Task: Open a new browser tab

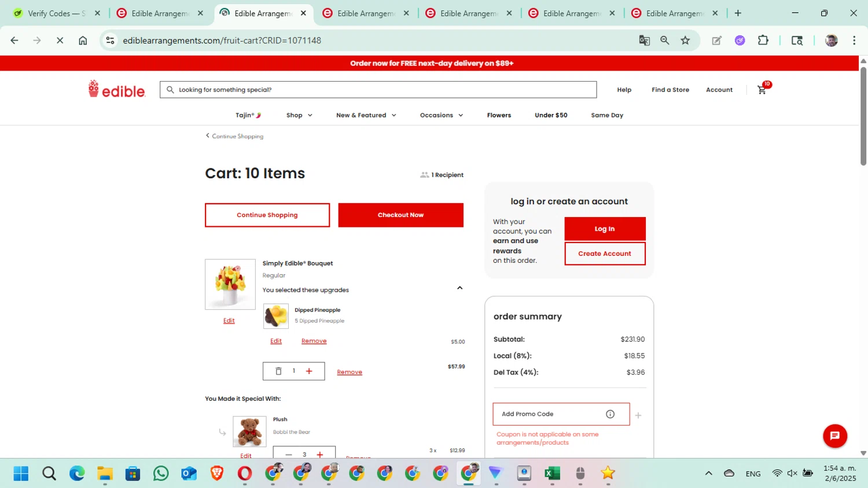Action: pos(738,13)
